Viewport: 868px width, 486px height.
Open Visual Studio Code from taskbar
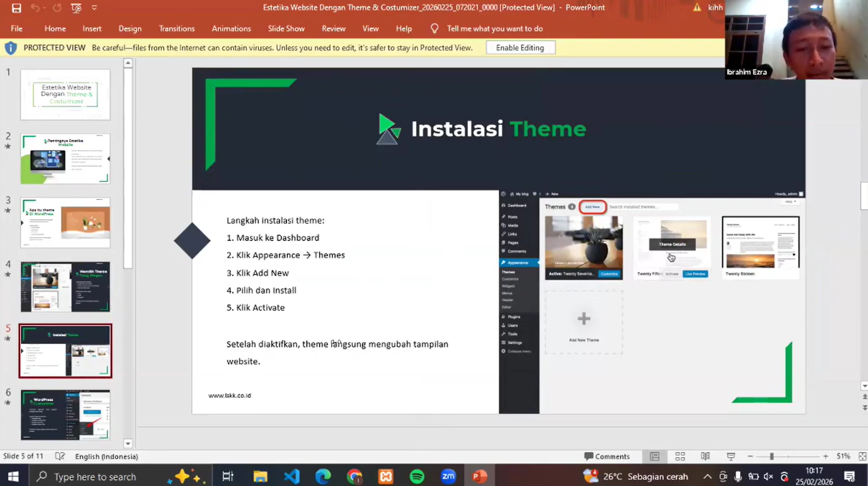pos(291,476)
